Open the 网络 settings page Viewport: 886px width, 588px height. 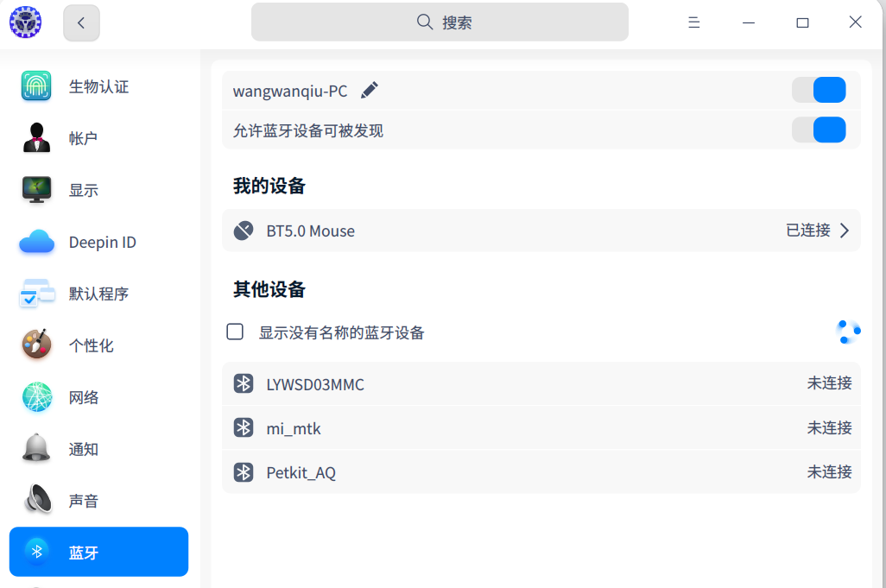99,398
